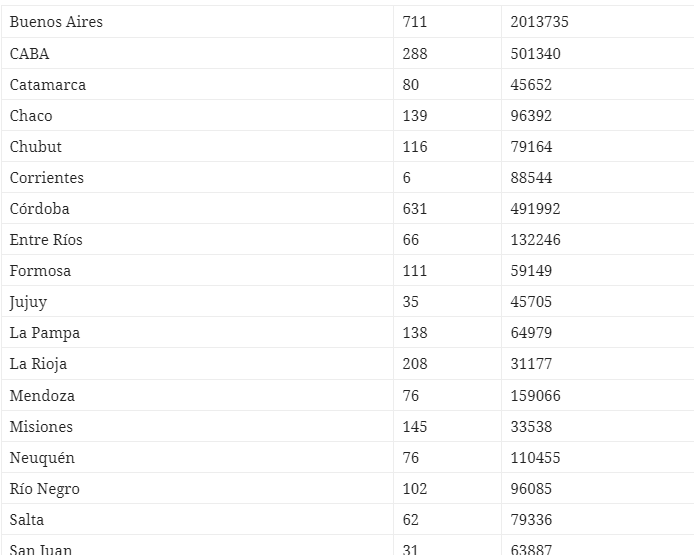Click the Formosa province name
Screen dimensions: 694x555
[40, 271]
